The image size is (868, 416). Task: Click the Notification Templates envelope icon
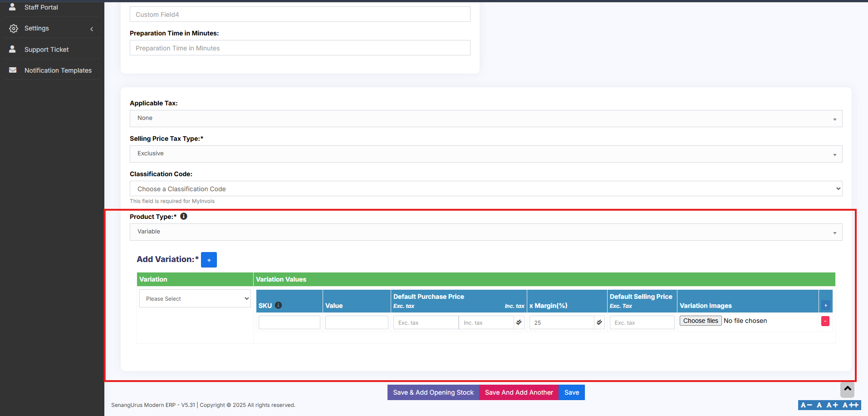13,70
